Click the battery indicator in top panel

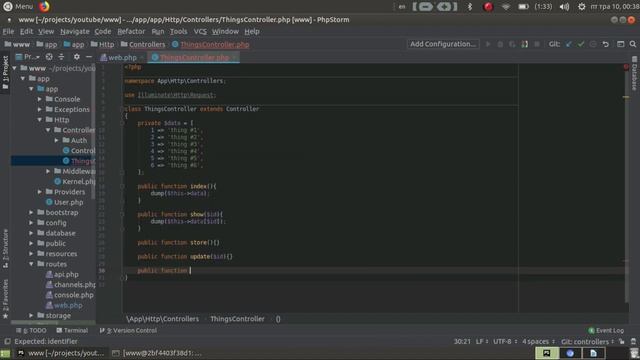coord(523,7)
